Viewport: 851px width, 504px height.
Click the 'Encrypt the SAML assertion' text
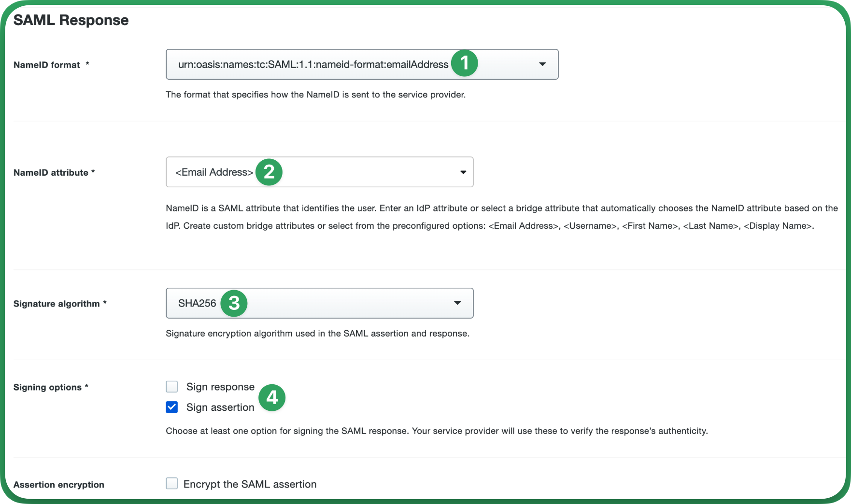click(x=250, y=484)
